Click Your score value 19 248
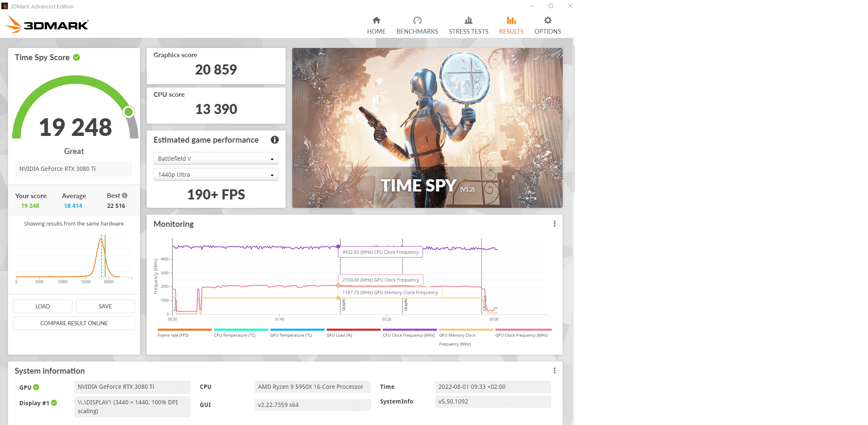The height and width of the screenshot is (425, 868). coord(30,206)
